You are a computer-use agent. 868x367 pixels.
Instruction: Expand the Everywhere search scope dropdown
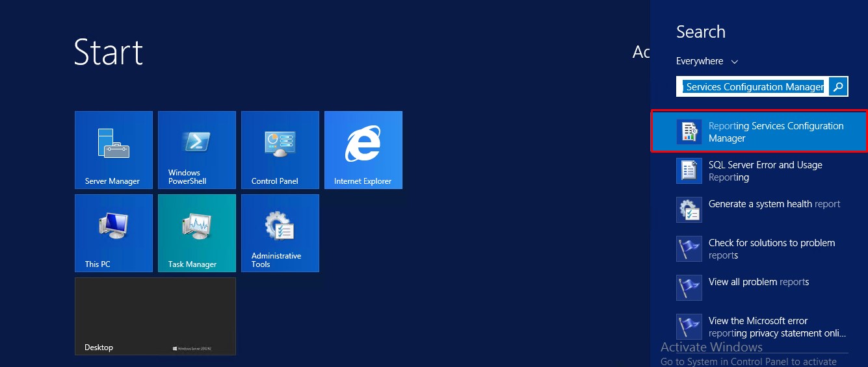(707, 61)
